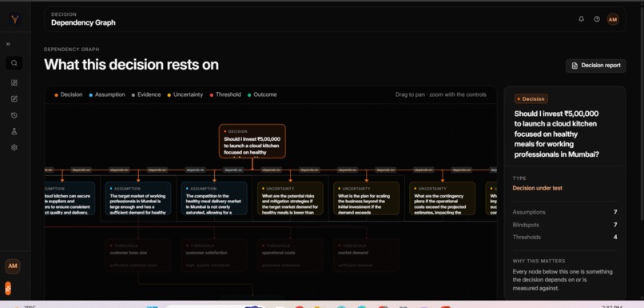Click the orange badge icon below the sidebar avatar
The image size is (644, 308).
pyautogui.click(x=8, y=288)
